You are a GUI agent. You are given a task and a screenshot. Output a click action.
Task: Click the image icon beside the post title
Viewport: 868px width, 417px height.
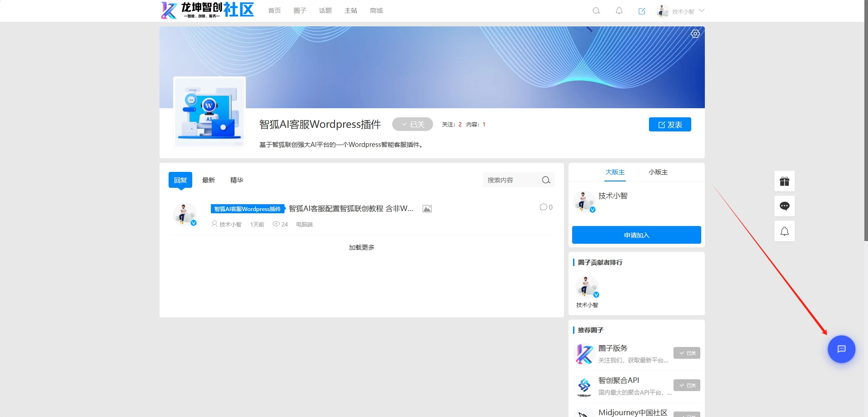coord(427,209)
